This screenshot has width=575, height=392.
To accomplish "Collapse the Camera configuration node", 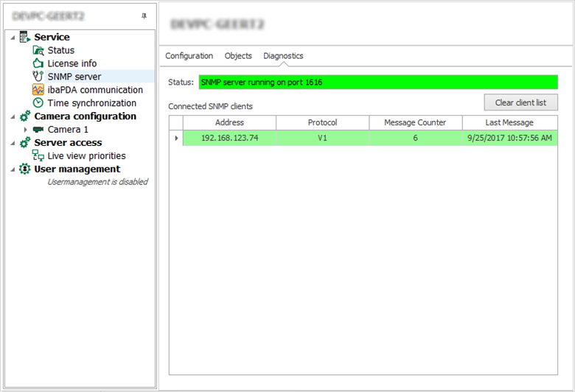I will click(x=13, y=116).
